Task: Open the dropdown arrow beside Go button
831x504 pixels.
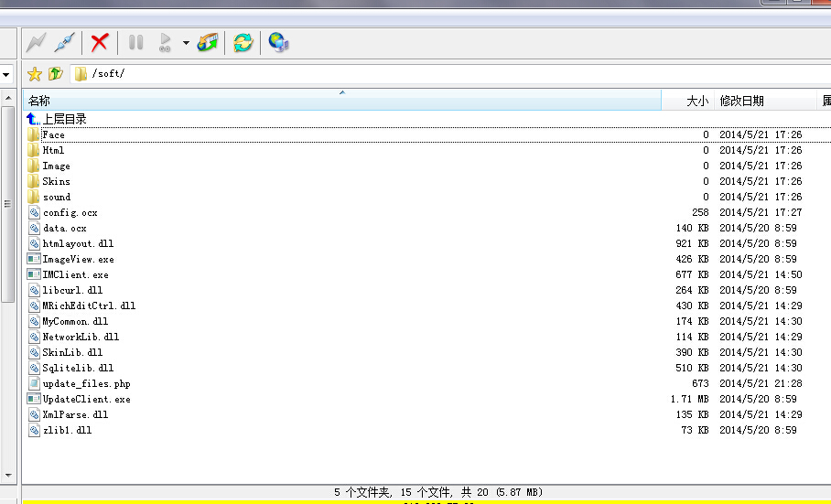Action: (186, 42)
